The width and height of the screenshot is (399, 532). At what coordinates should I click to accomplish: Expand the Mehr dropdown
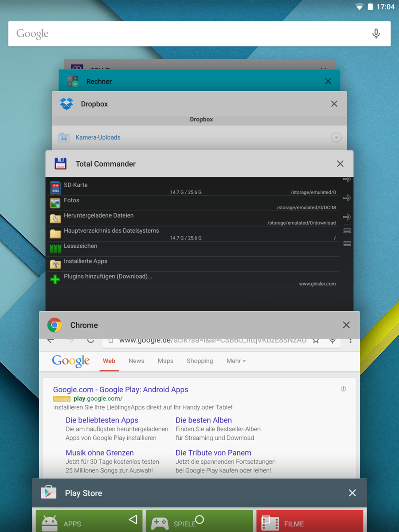click(x=236, y=361)
